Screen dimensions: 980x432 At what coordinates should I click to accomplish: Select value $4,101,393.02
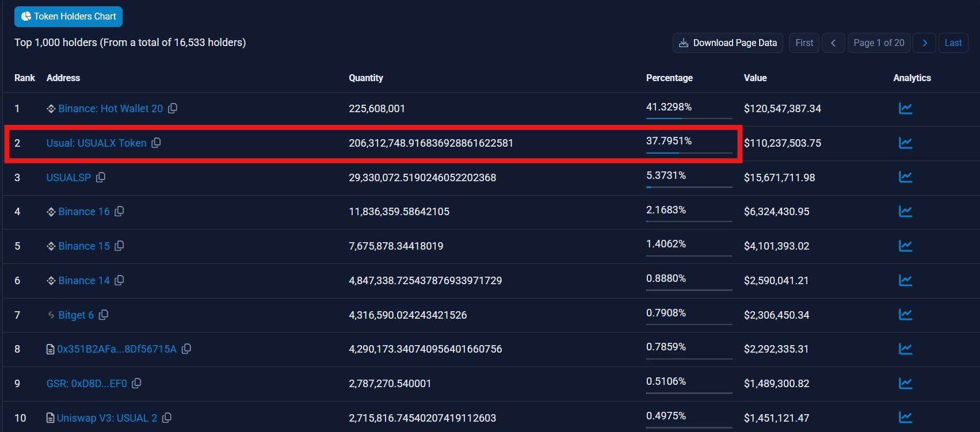click(776, 246)
